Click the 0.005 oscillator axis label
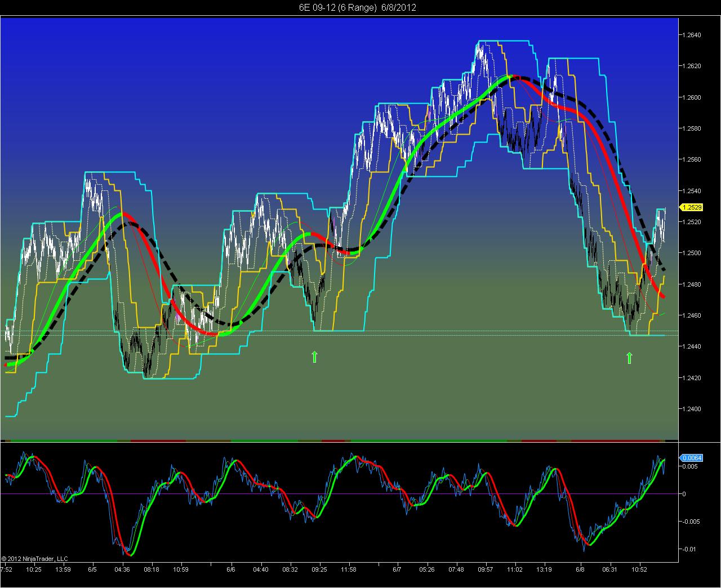 click(x=691, y=466)
